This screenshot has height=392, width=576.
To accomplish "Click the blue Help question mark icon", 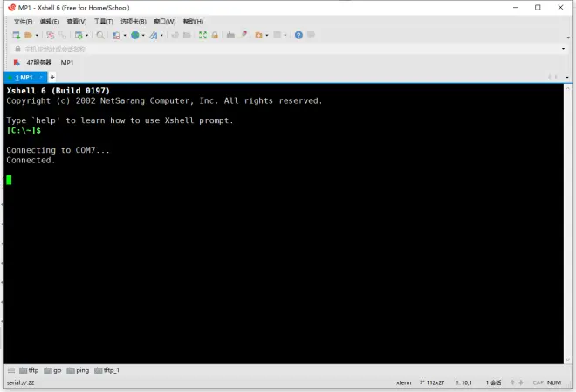I will tap(298, 35).
